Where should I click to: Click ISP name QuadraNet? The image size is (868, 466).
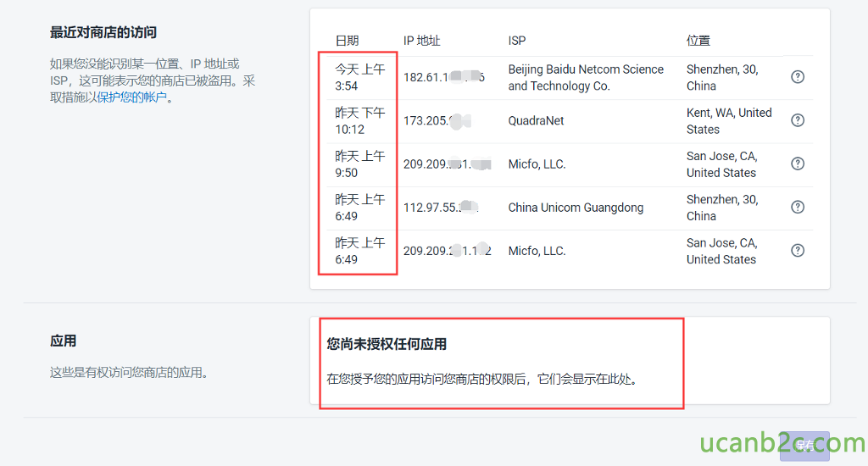pyautogui.click(x=536, y=120)
